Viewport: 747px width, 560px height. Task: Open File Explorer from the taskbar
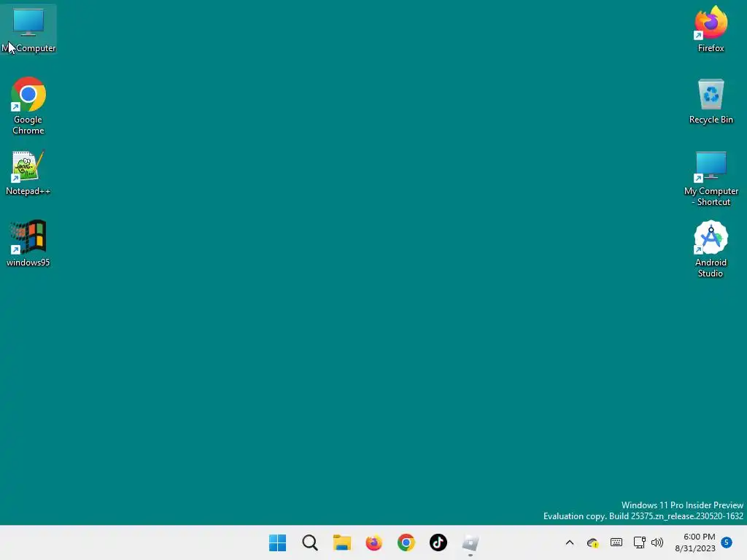click(342, 542)
